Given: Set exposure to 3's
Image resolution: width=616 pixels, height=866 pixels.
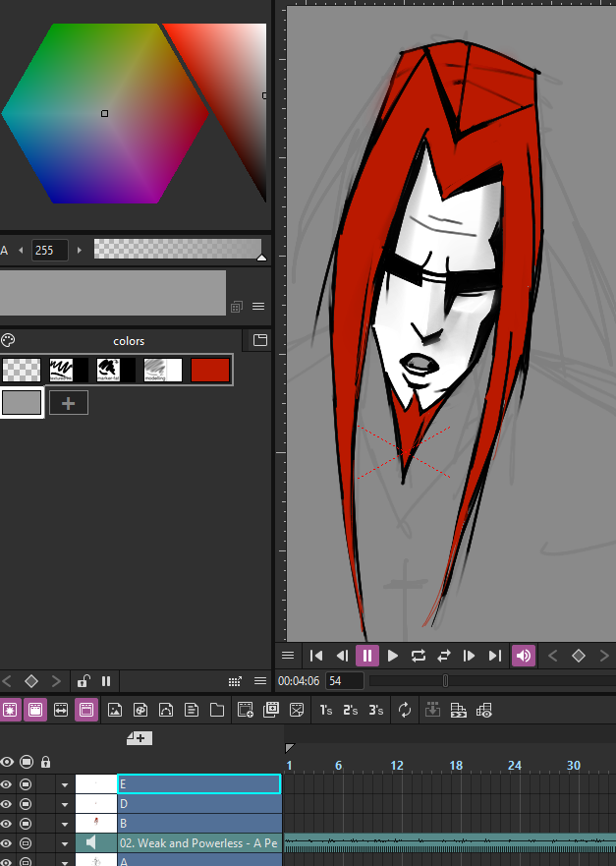Looking at the screenshot, I should [376, 711].
